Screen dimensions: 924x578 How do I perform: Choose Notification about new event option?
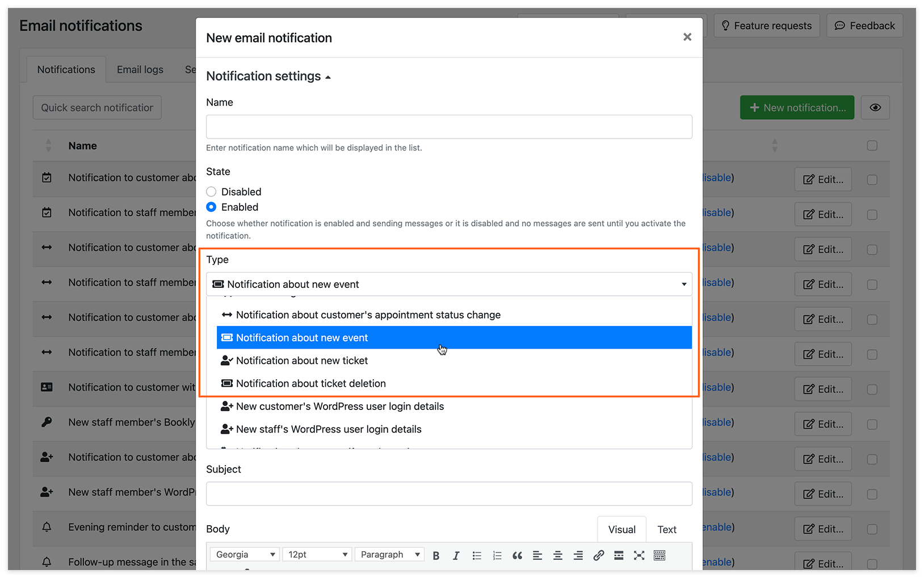coord(454,337)
